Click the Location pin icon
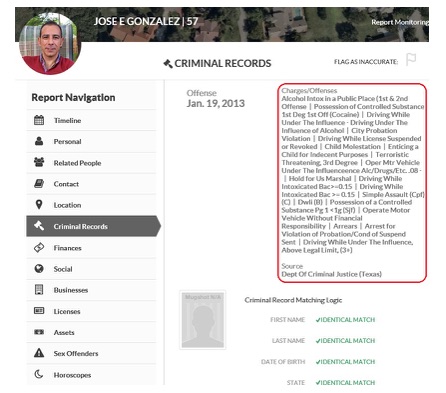446x393 pixels. coord(39,205)
